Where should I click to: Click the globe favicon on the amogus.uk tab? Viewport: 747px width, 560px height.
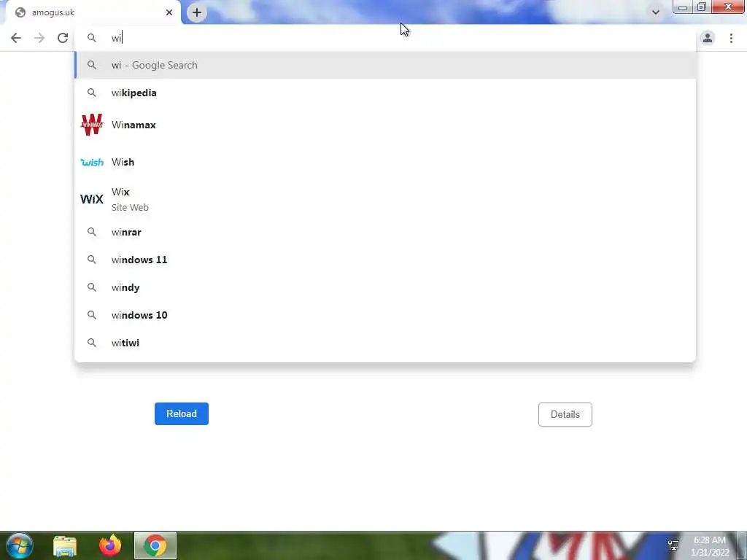click(20, 12)
